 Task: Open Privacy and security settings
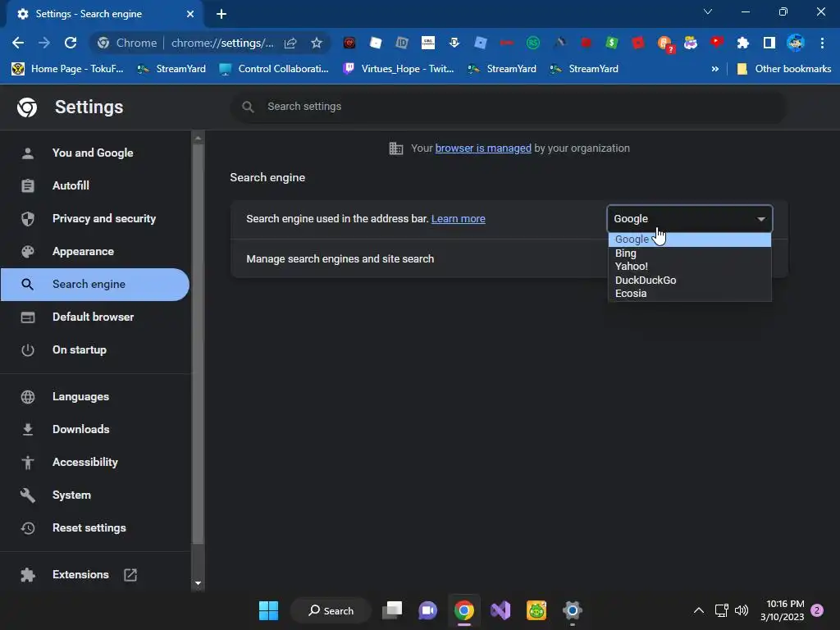(95, 218)
